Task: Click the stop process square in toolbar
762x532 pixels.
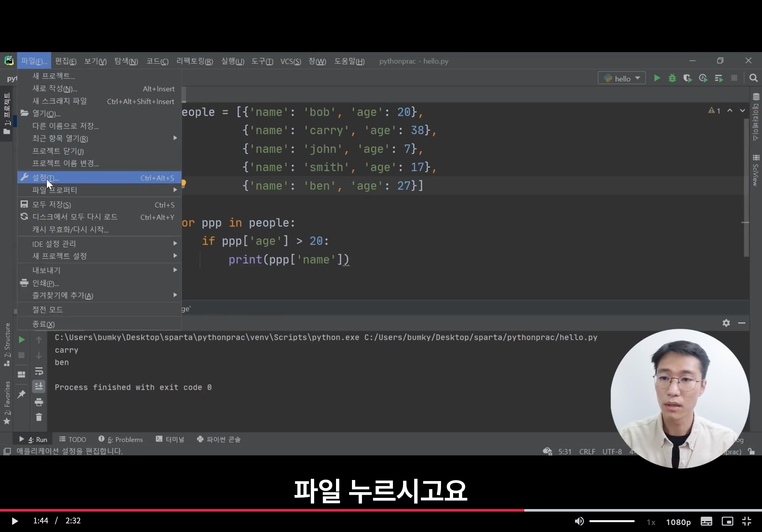Action: (734, 78)
